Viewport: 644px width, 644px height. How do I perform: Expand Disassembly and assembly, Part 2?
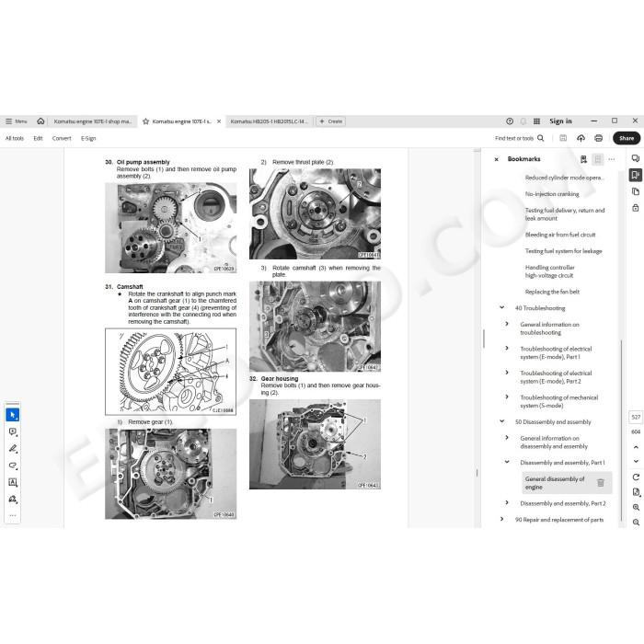point(507,502)
